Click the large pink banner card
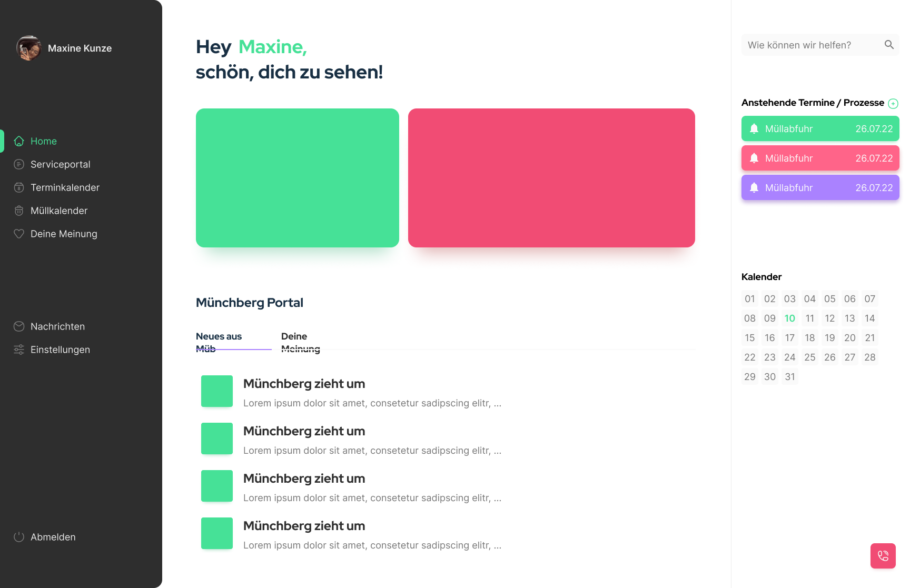 point(551,178)
